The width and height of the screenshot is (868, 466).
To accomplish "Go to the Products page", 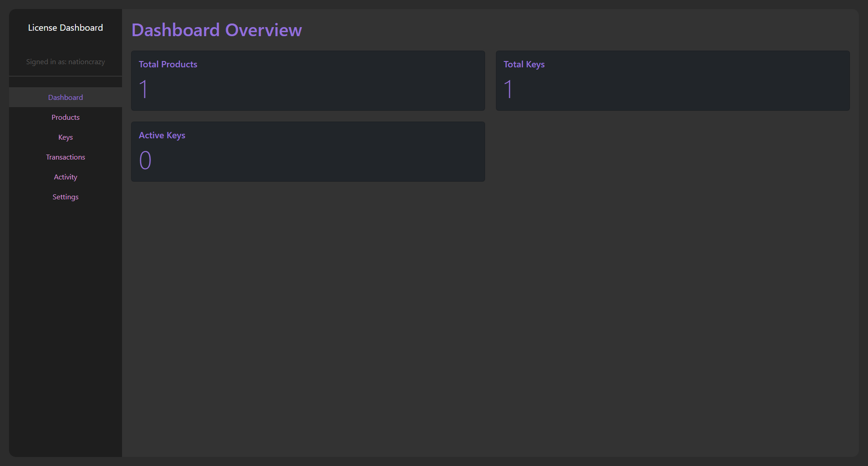I will (66, 118).
